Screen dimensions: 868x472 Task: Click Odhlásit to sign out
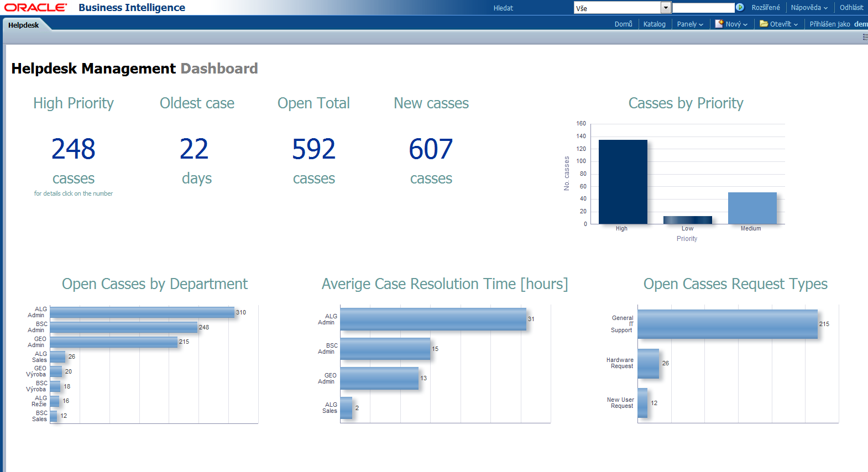click(851, 8)
